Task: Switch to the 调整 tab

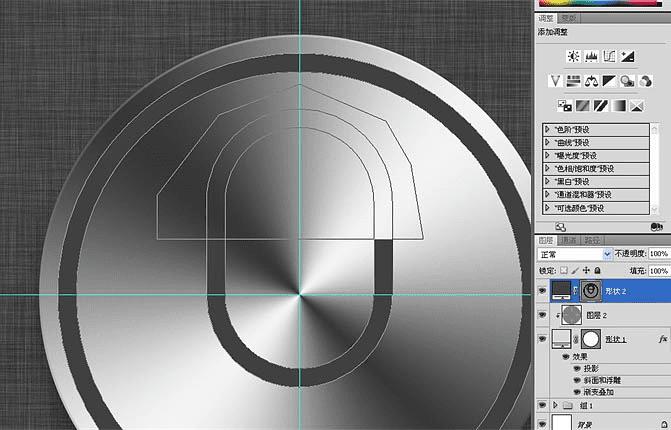Action: tap(546, 18)
